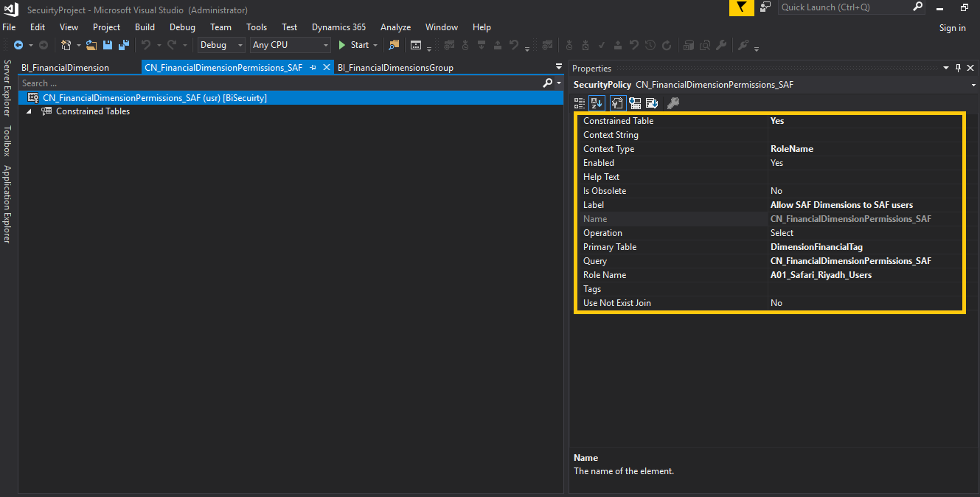
Task: Open the Edit menu
Action: (x=38, y=27)
